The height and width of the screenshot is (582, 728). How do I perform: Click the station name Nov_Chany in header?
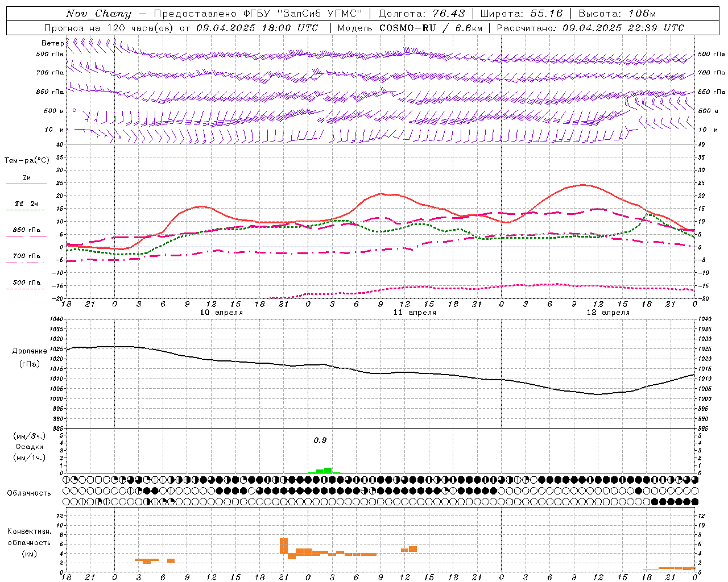click(x=99, y=14)
